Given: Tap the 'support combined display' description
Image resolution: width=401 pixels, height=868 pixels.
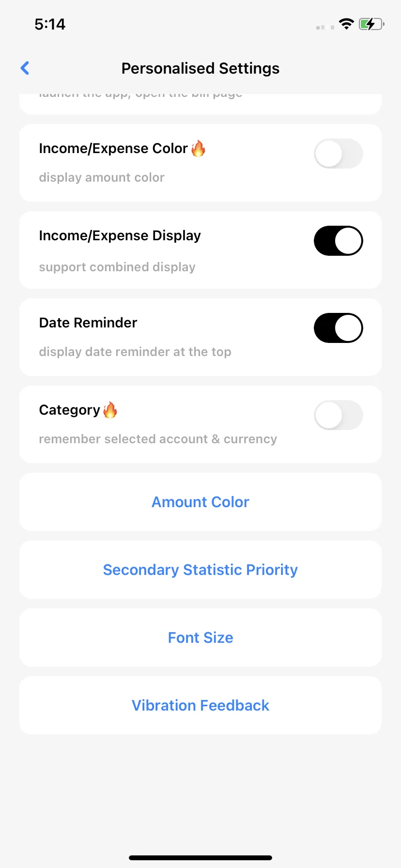Looking at the screenshot, I should pyautogui.click(x=117, y=267).
